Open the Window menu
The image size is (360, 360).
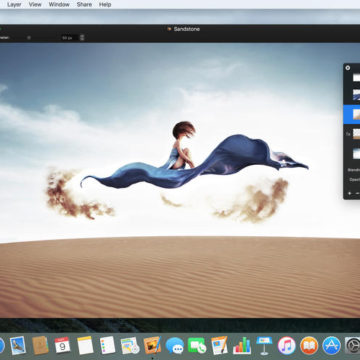tap(59, 5)
